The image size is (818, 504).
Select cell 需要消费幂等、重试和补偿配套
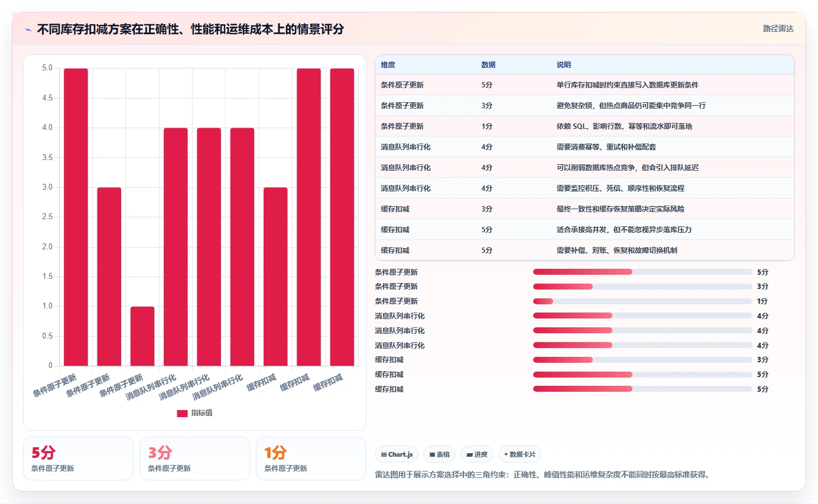coord(606,147)
